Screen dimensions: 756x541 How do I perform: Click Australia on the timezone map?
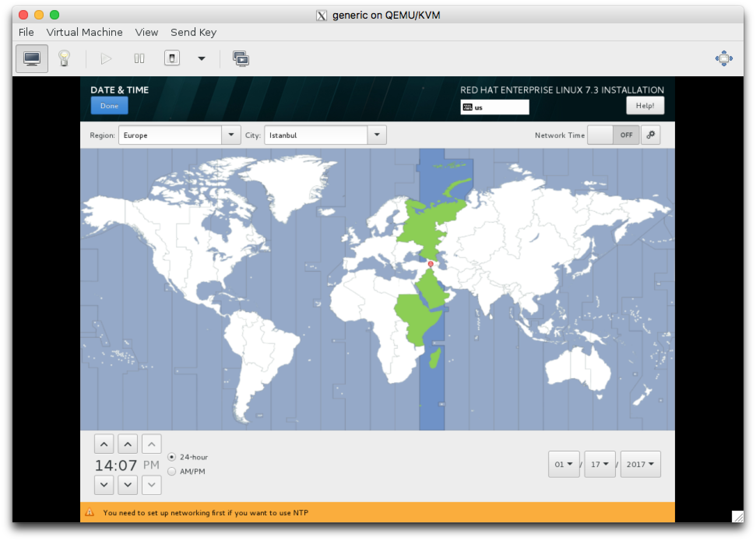tap(578, 368)
